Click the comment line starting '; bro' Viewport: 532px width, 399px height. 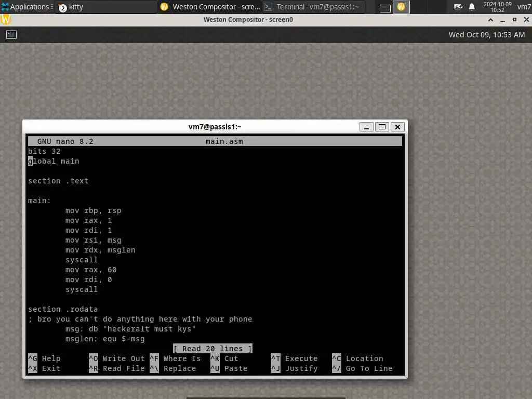pyautogui.click(x=140, y=319)
